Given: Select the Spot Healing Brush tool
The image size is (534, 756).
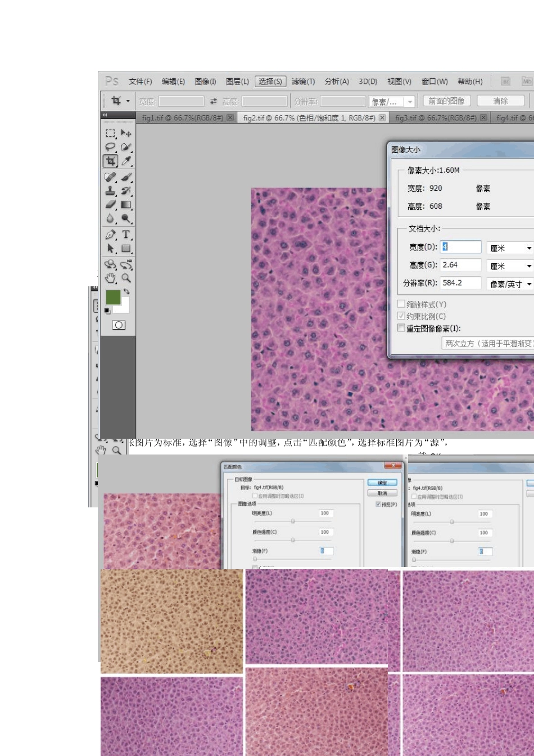Looking at the screenshot, I should click(x=110, y=177).
